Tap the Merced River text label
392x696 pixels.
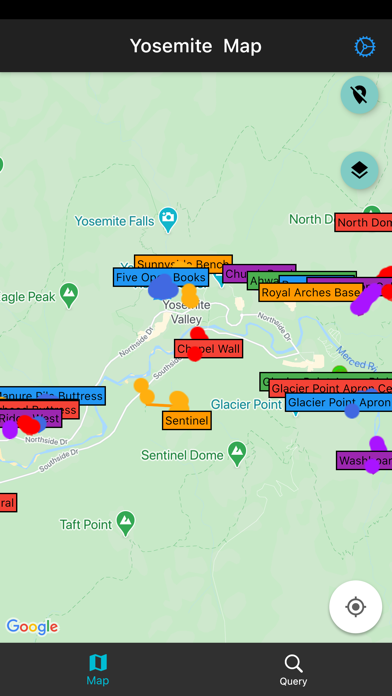pos(356,358)
